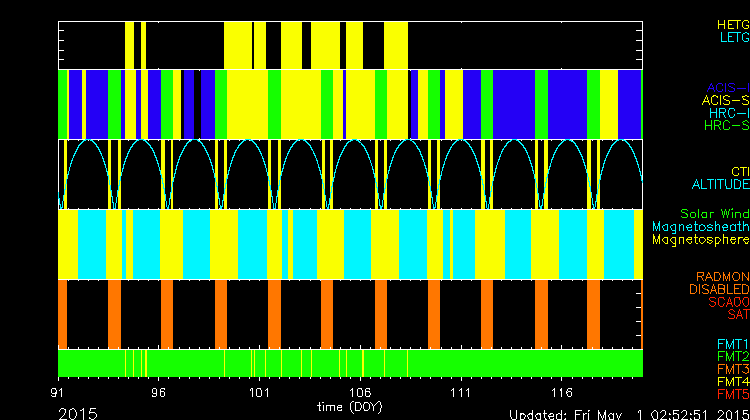Click the ACIS-S legend entry

click(x=725, y=101)
